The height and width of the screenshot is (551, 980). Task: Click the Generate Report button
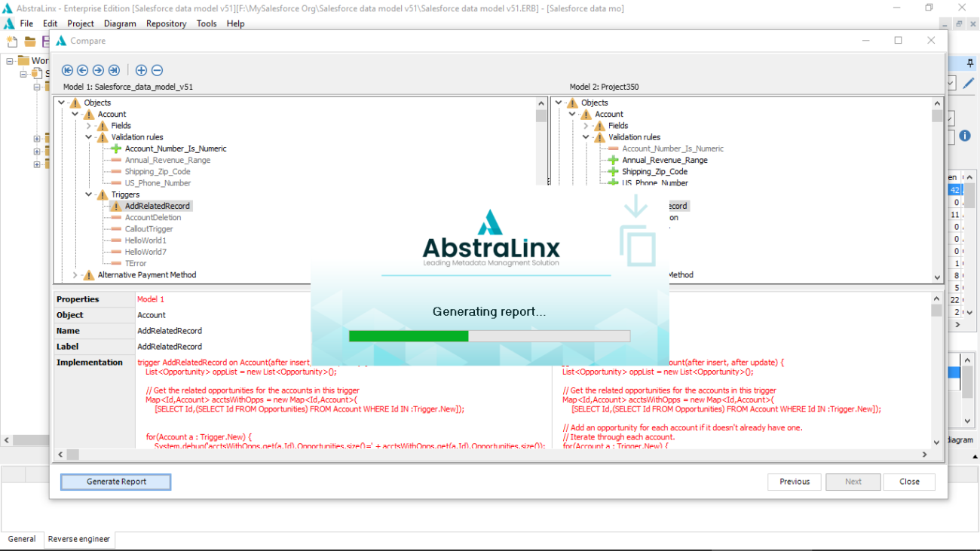pos(115,482)
